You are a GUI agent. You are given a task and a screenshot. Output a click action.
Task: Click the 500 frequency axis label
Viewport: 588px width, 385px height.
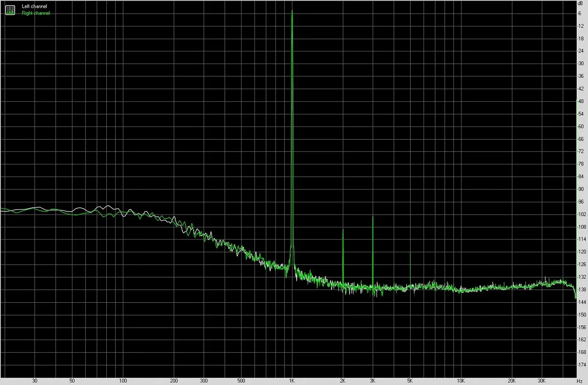pyautogui.click(x=241, y=380)
